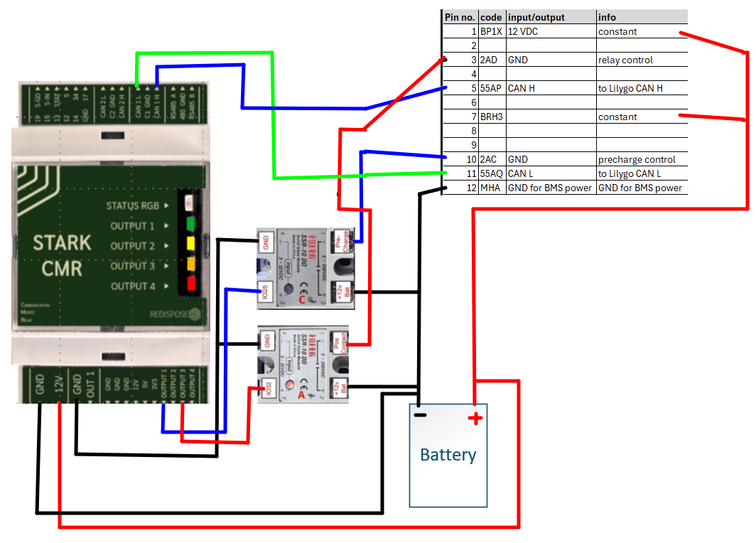Viewport: 756px width, 543px height.
Task: Click the "to Lilygo CAN L" cell
Action: click(630, 173)
